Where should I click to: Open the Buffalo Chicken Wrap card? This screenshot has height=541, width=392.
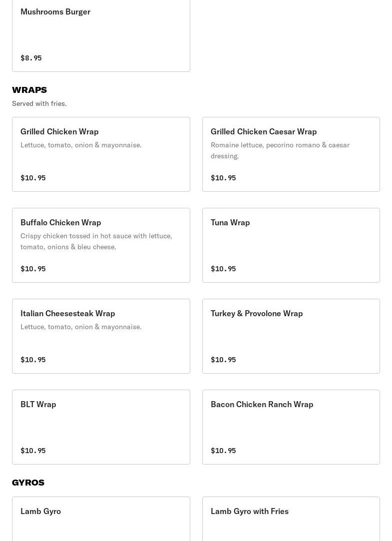[101, 245]
